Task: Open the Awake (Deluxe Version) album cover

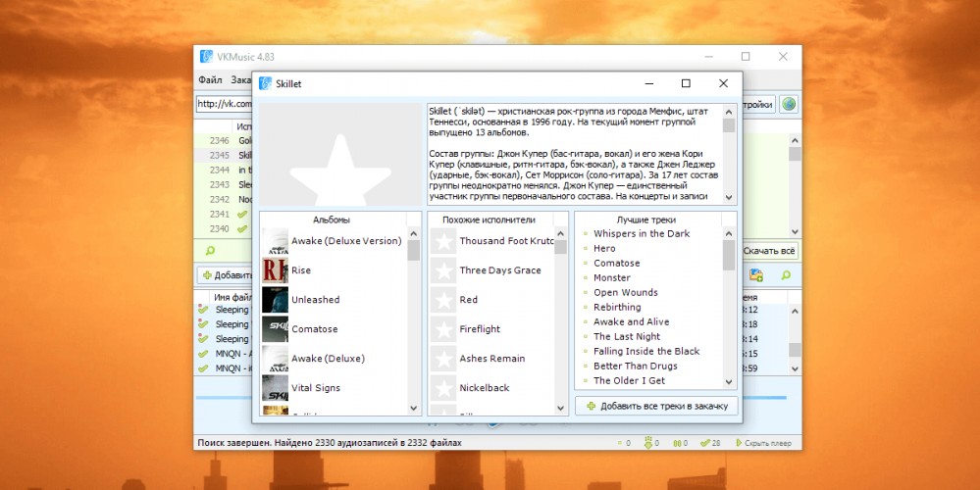Action: pos(275,241)
